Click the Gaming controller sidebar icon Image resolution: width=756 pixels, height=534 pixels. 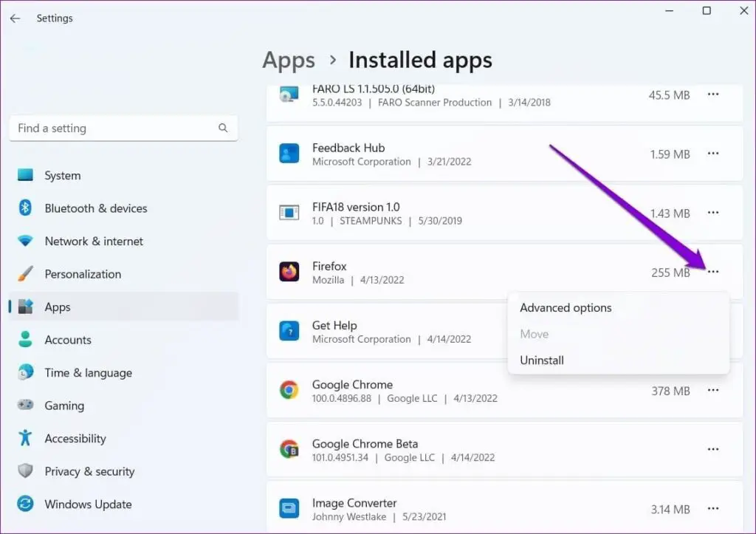coord(26,405)
